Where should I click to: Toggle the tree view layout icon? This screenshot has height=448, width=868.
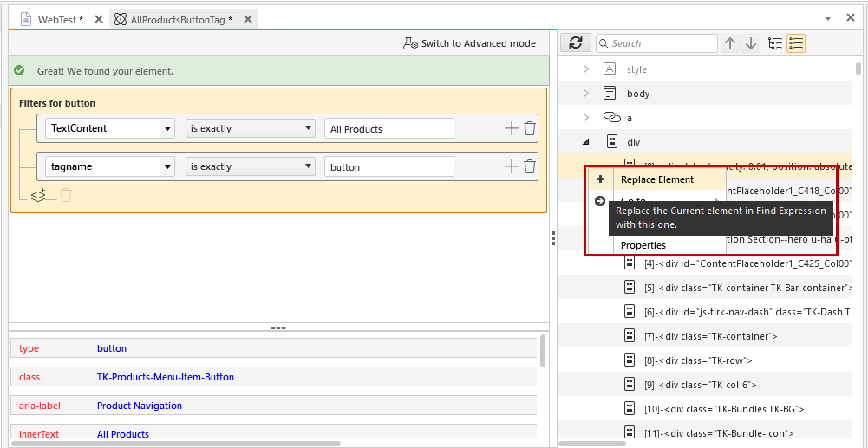click(776, 43)
